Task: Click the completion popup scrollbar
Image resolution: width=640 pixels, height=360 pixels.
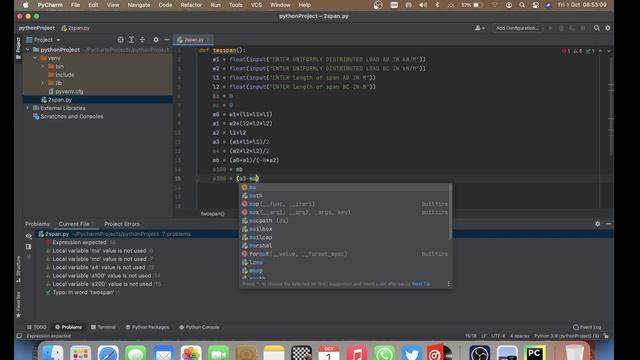Action: (x=451, y=212)
